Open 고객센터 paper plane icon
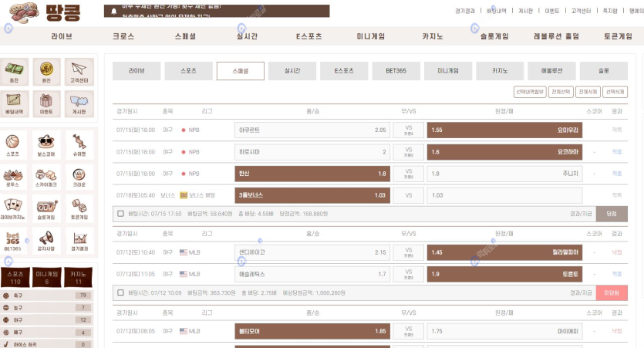 78,70
